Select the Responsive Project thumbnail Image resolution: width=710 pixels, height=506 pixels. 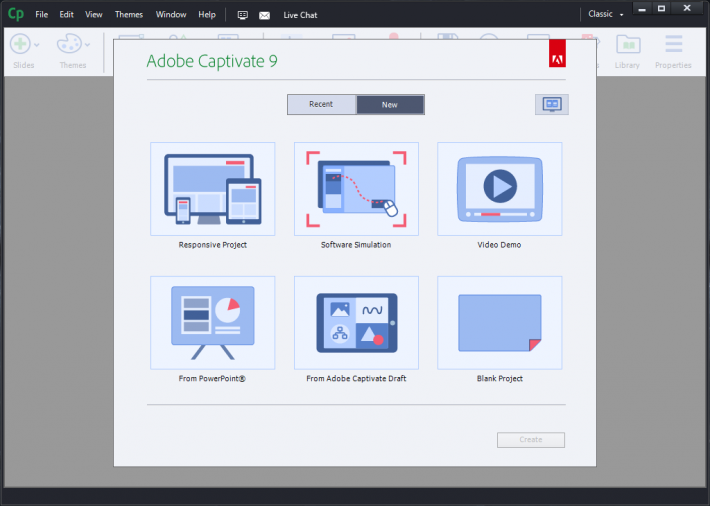(212, 189)
